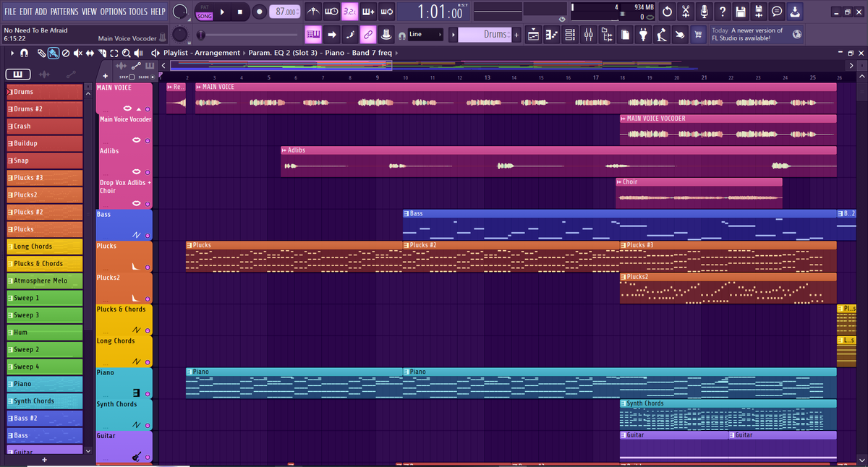Switch to SONG mode
Image resolution: width=868 pixels, height=467 pixels.
[x=205, y=16]
